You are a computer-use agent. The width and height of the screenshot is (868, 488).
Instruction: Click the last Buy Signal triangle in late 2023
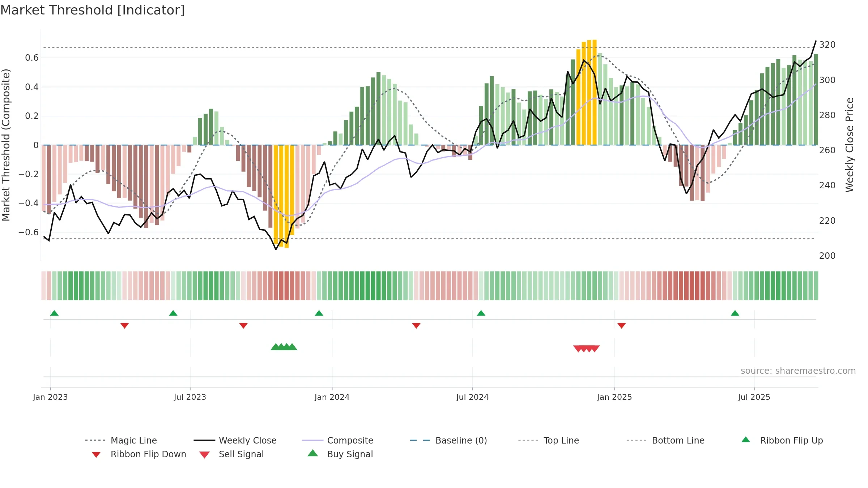[x=292, y=347]
